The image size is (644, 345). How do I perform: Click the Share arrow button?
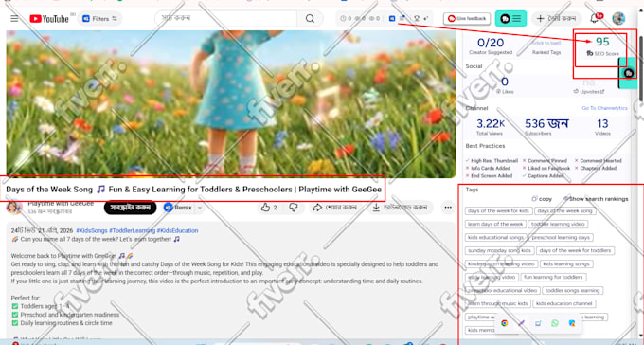click(x=334, y=208)
